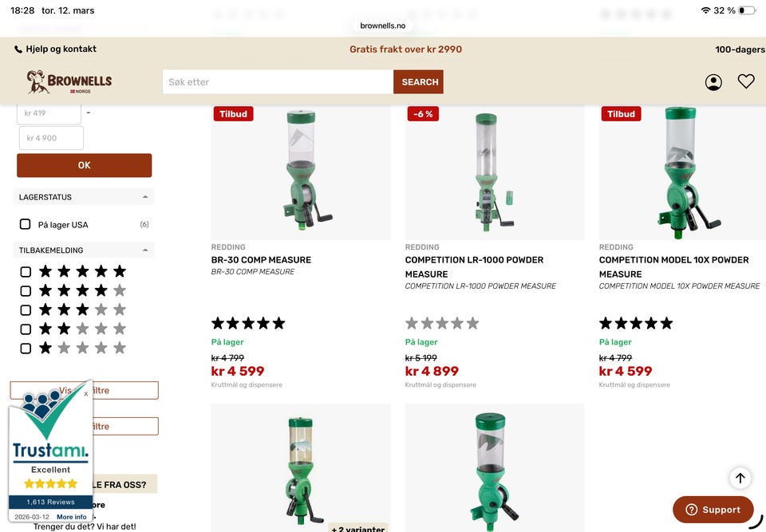The image size is (766, 532).
Task: Click the SEARCH button
Action: [419, 82]
